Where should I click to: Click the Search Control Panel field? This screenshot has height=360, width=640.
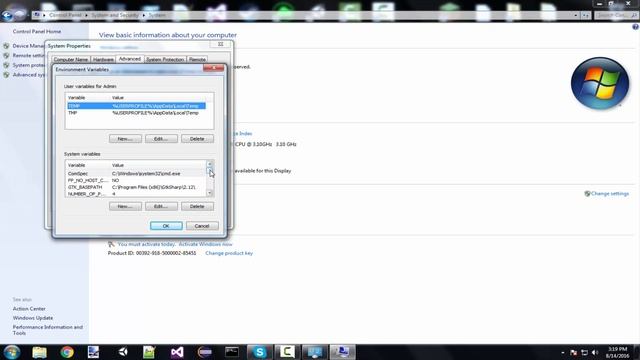pyautogui.click(x=616, y=15)
